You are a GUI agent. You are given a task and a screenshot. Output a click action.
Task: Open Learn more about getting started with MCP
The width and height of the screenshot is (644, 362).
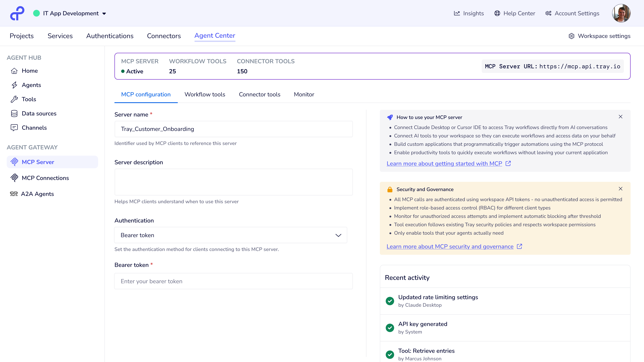click(444, 163)
